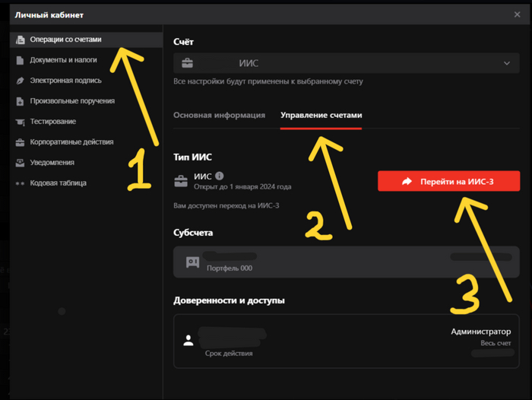Click the briefcase icon under Тип ИИС
The image size is (532, 400).
click(x=181, y=181)
